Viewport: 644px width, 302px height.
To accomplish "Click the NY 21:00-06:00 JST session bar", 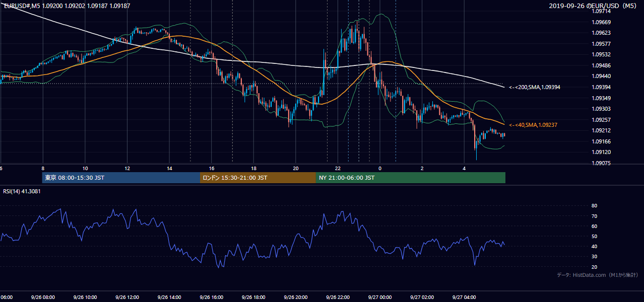I will pos(411,178).
